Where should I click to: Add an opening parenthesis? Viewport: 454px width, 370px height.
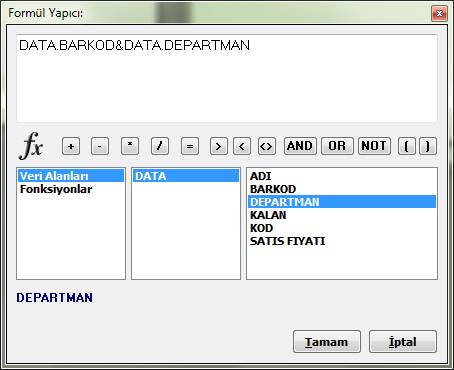[407, 146]
